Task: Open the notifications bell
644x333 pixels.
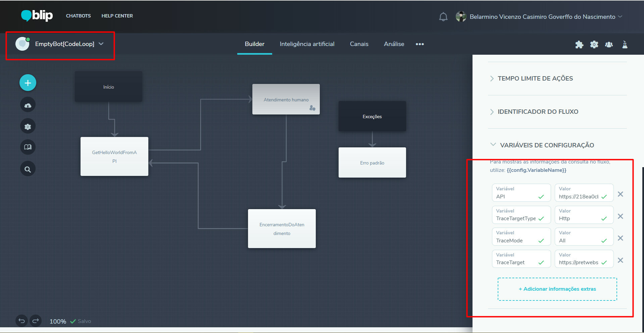Action: coord(443,17)
